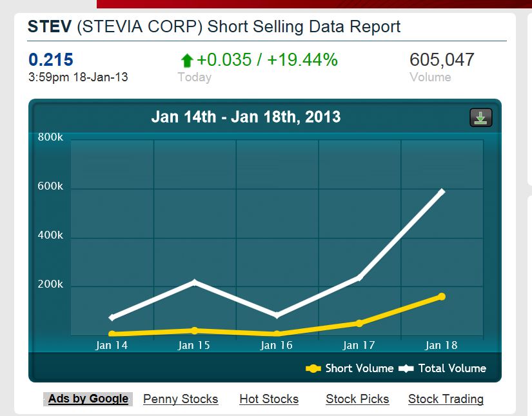Select the yellow Short Volume legend marker
The image size is (532, 416).
coord(313,368)
